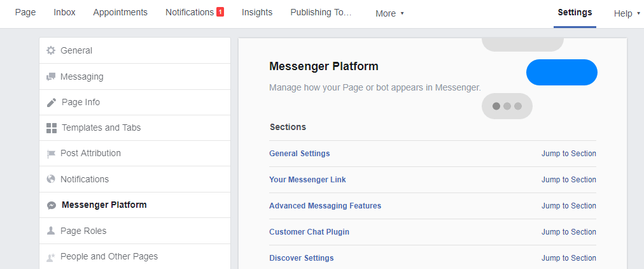Jump to Section for General Settings
Screen dimensions: 644x269
569,154
